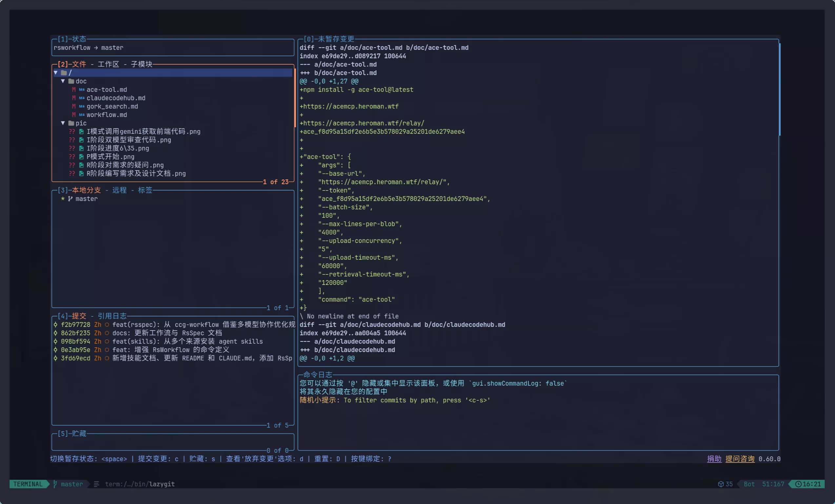Click the clock icon in the status bar

(x=798, y=484)
